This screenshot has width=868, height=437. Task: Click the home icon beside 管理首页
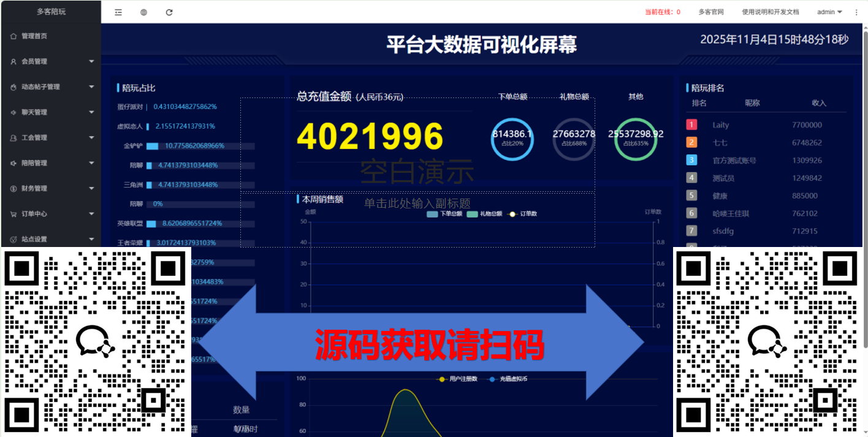click(13, 36)
